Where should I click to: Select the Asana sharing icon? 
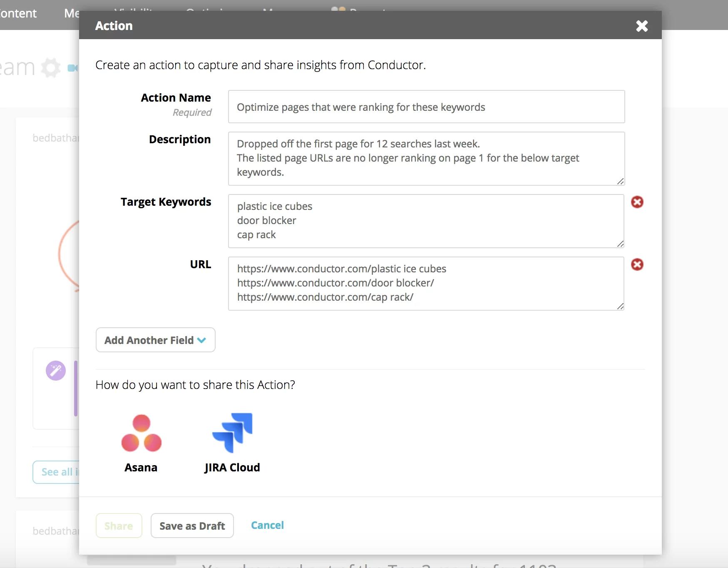click(x=141, y=433)
